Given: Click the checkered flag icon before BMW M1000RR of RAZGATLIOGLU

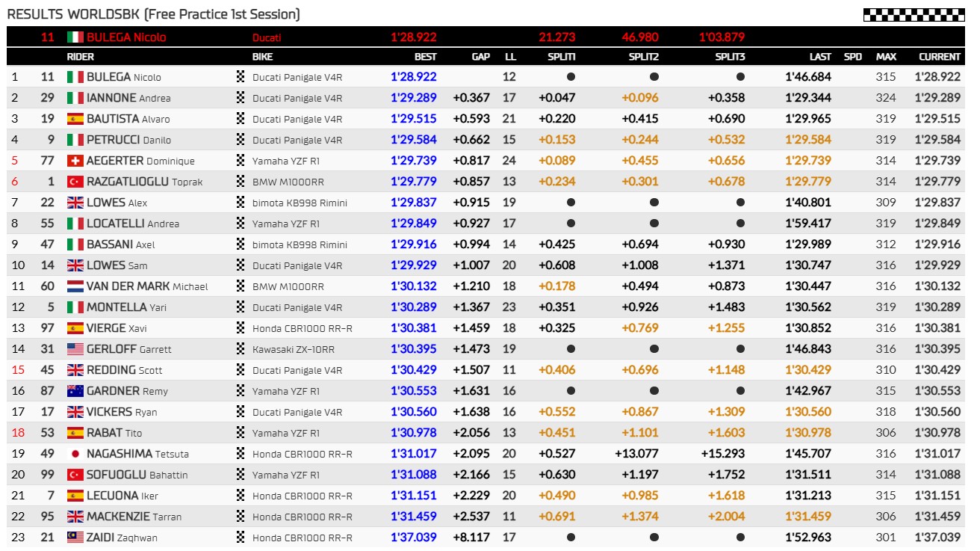Looking at the screenshot, I should [x=241, y=181].
